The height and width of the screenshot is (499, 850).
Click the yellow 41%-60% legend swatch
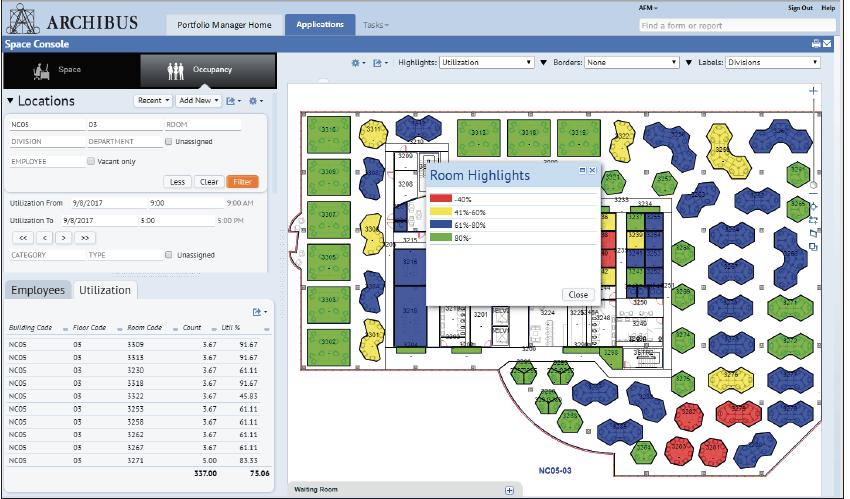coord(440,212)
